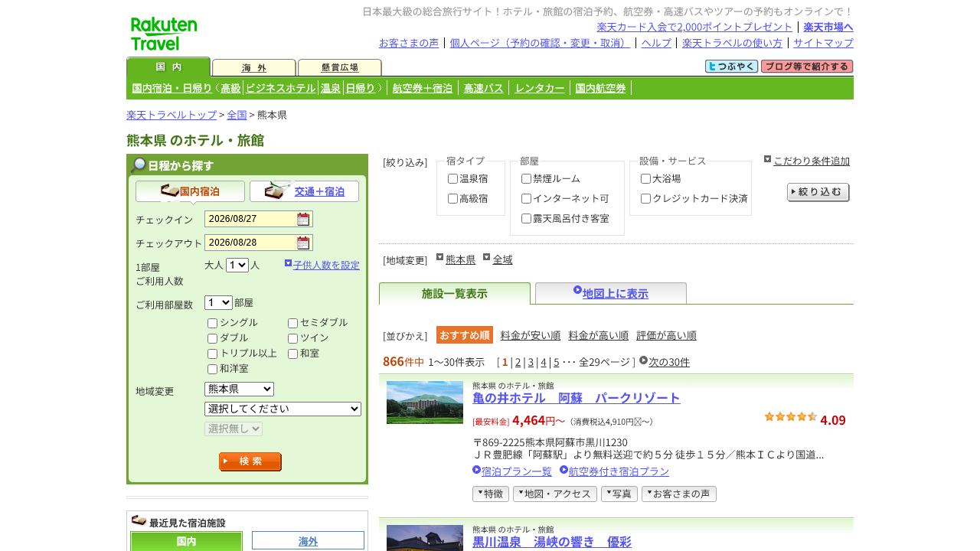Click the Rakuten Travel logo

point(164,34)
